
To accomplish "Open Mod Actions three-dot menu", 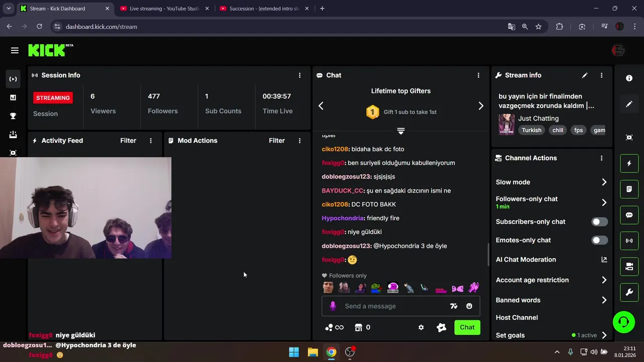I will (299, 141).
